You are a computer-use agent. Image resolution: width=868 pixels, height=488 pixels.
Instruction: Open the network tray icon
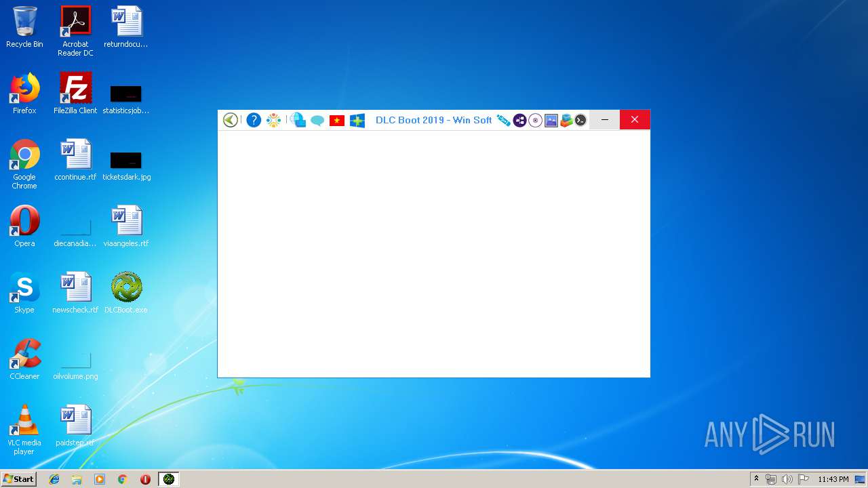point(771,479)
